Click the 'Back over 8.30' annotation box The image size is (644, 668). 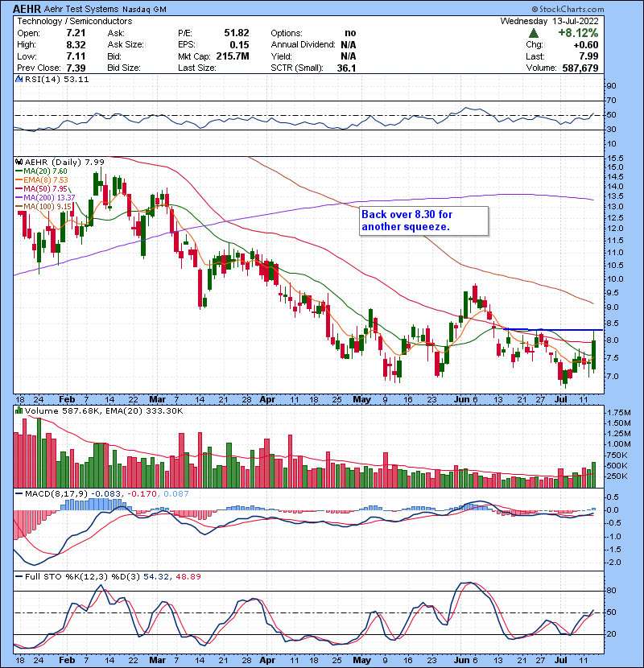click(x=423, y=221)
